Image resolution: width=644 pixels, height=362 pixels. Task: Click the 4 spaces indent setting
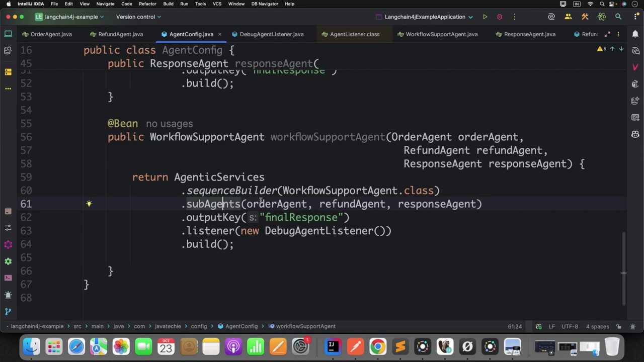click(x=598, y=326)
